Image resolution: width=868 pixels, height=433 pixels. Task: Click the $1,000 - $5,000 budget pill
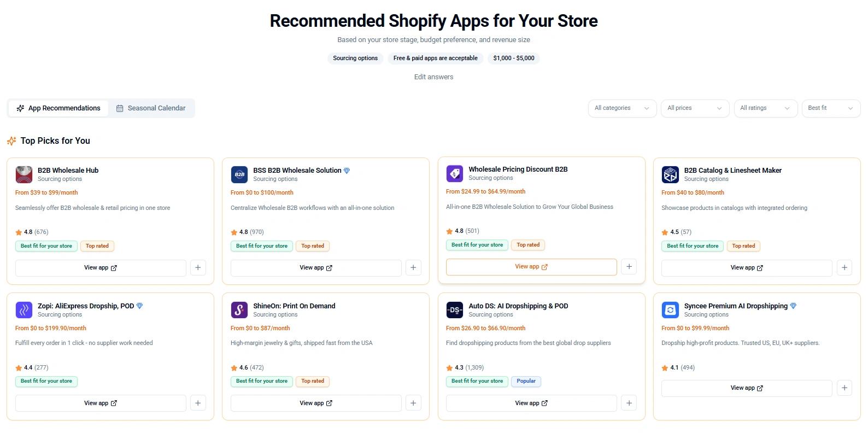(514, 58)
